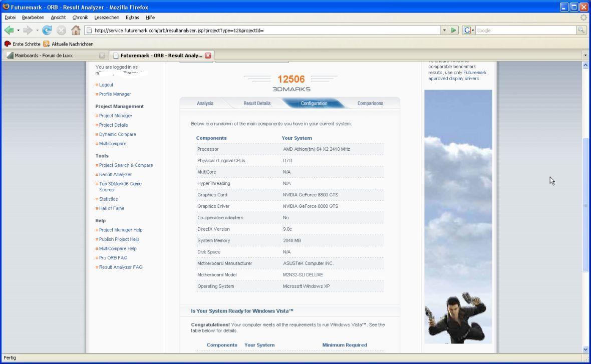Click the scrollbar down arrow
The width and height of the screenshot is (591, 364).
[585, 349]
